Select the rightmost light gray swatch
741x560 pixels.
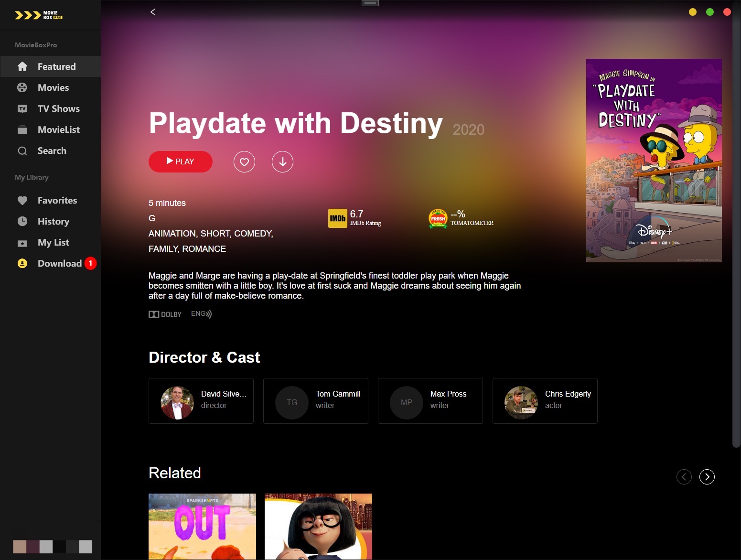[x=86, y=547]
